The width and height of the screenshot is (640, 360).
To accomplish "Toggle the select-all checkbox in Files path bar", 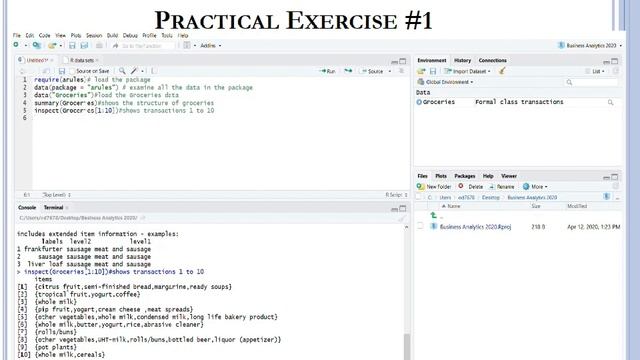I will (418, 197).
